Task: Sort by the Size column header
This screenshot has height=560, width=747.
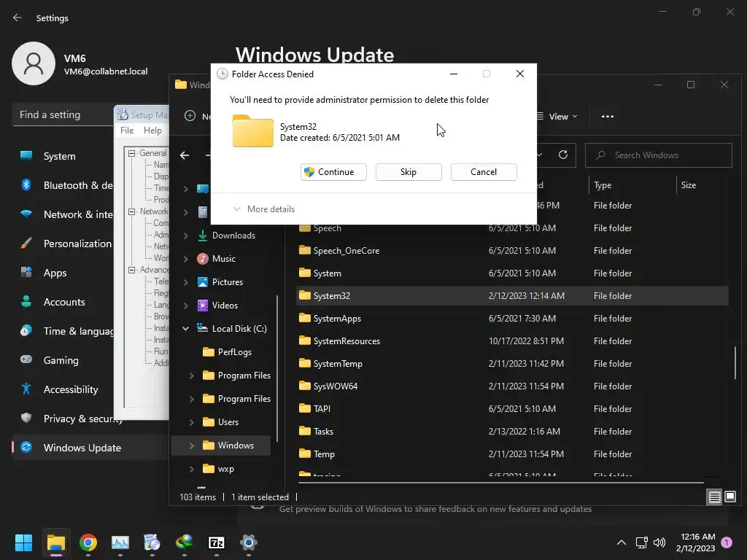Action: click(x=689, y=185)
